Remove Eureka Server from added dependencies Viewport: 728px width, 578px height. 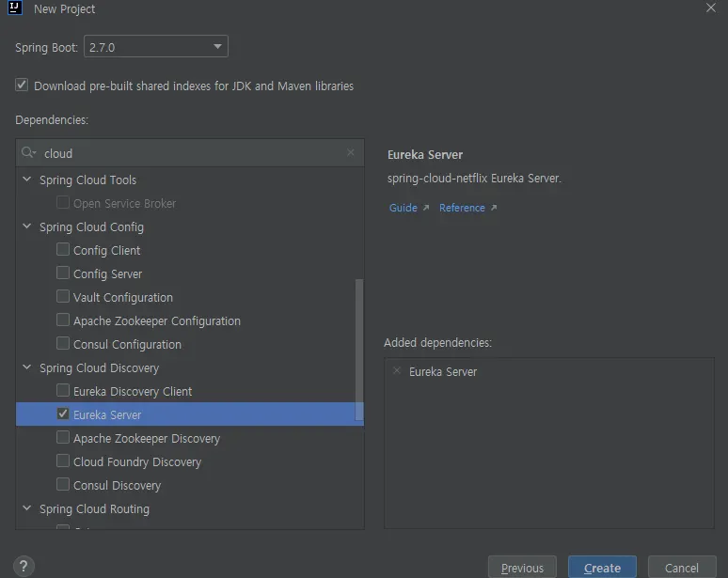396,371
